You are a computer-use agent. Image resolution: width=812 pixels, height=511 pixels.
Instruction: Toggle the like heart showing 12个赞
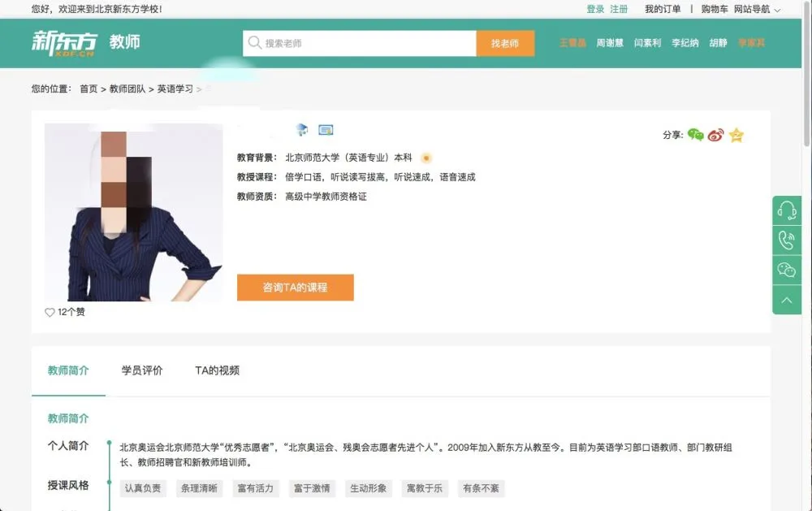(x=50, y=312)
